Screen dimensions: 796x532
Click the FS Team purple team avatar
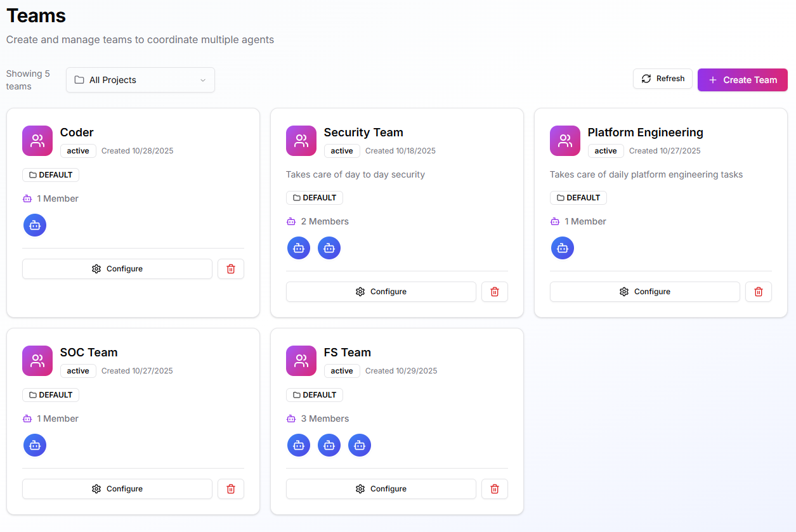(x=301, y=361)
